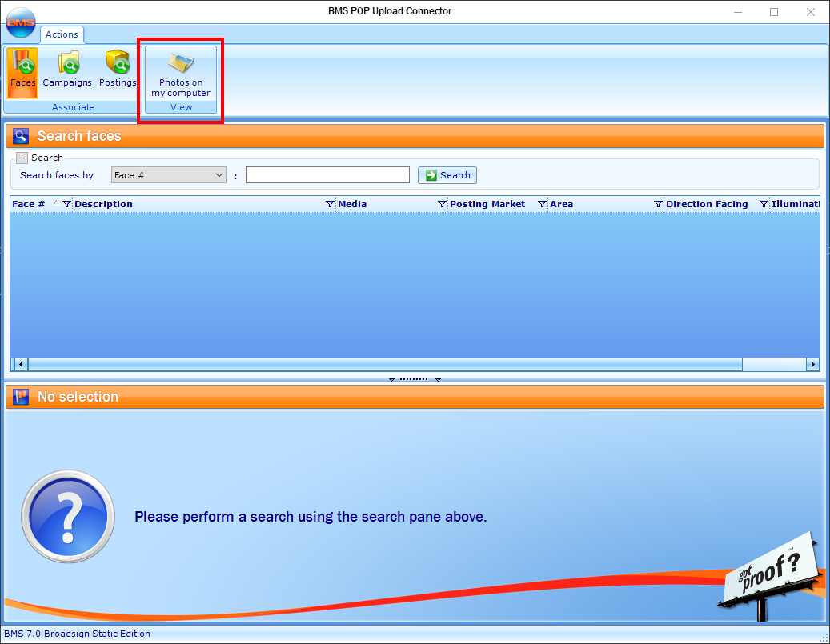Open filter for Description column
Image resolution: width=830 pixels, height=644 pixels.
(x=330, y=204)
